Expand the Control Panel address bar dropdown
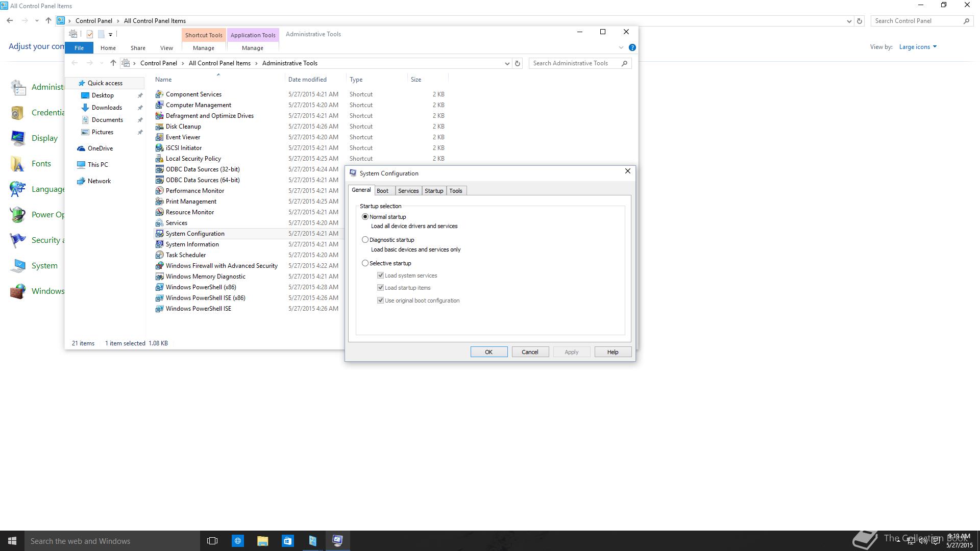The height and width of the screenshot is (551, 980). tap(849, 21)
